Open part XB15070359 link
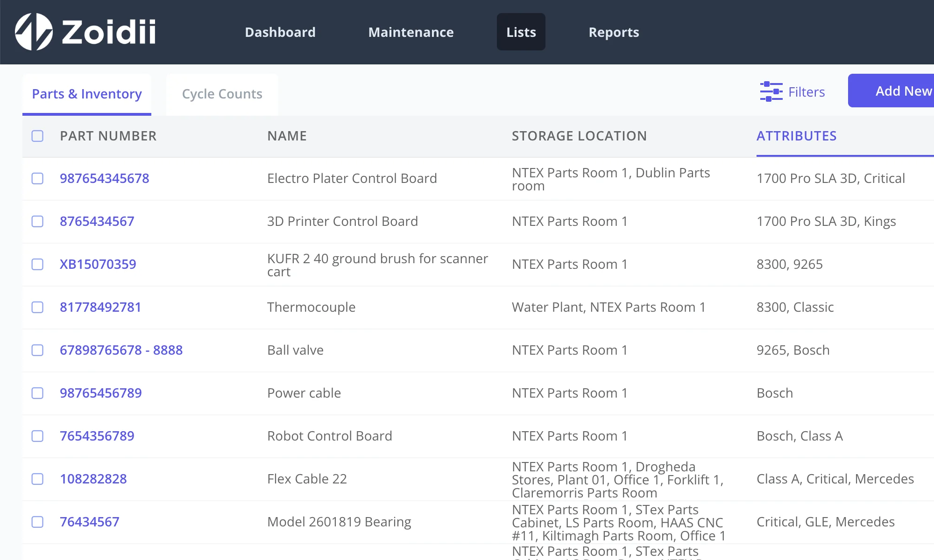Viewport: 934px width, 560px height. point(98,264)
